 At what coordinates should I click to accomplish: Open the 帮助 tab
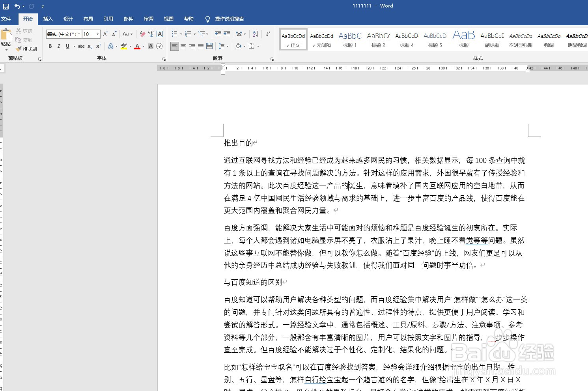click(x=189, y=19)
